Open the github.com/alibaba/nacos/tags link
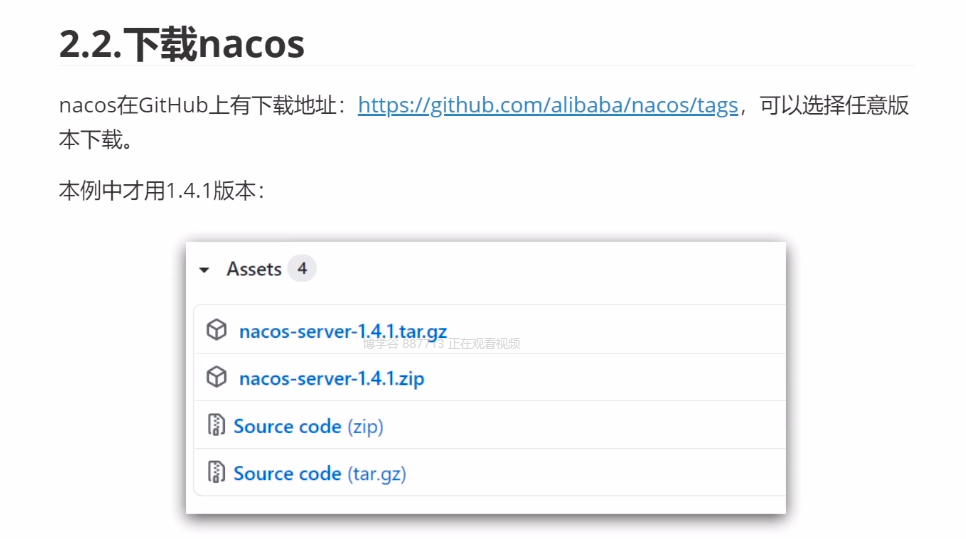 (548, 105)
